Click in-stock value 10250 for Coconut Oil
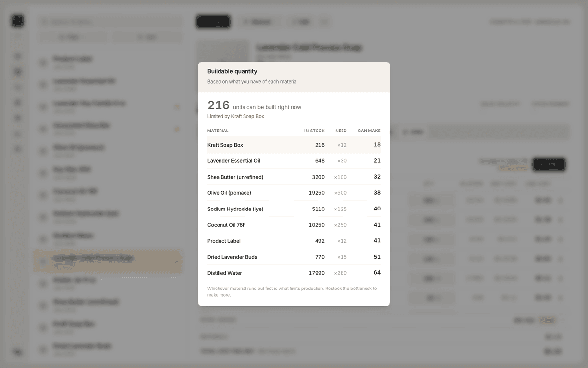 tap(317, 225)
